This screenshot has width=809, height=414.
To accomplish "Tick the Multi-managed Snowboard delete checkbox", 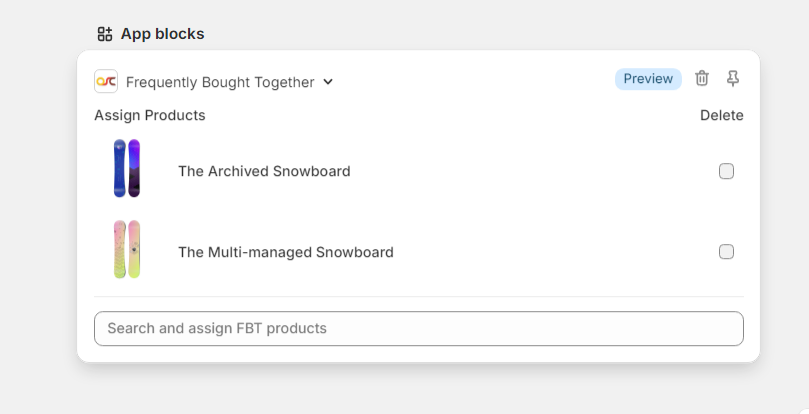I will [726, 252].
